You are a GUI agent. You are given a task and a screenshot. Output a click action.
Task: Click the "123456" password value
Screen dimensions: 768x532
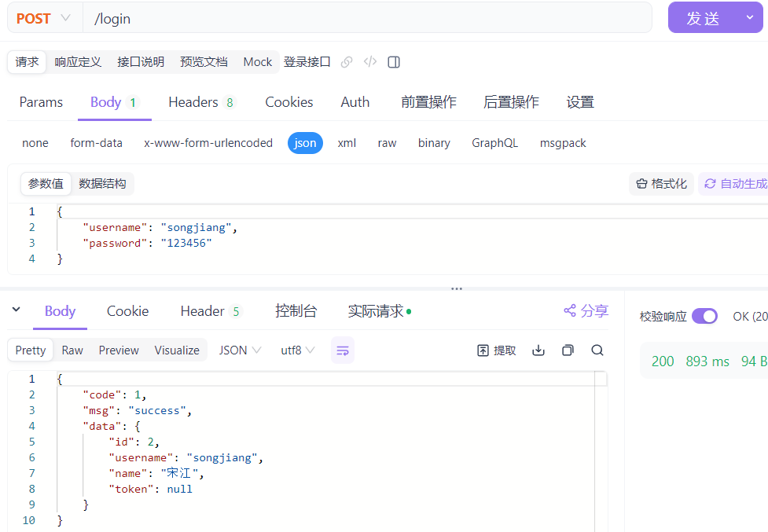pyautogui.click(x=186, y=244)
